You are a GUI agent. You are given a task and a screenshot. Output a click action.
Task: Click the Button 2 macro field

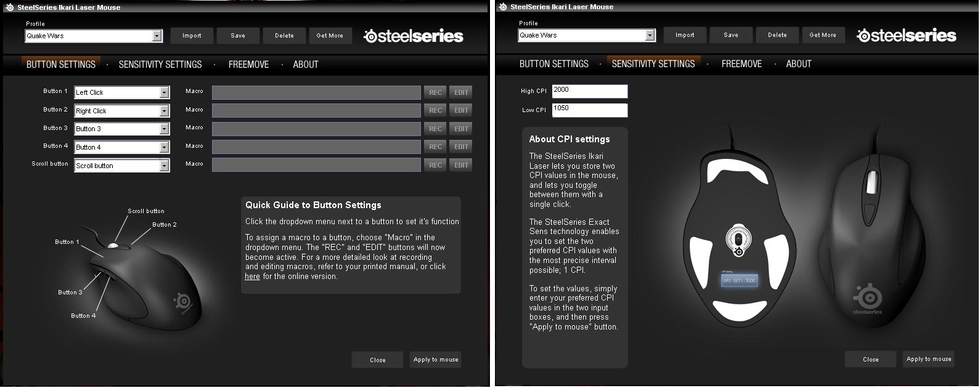click(316, 110)
